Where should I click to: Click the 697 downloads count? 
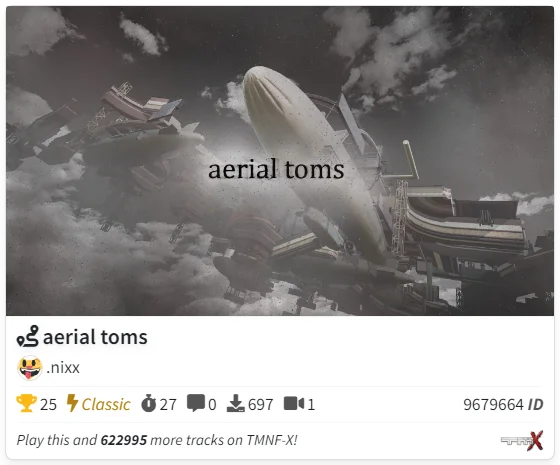tap(261, 405)
